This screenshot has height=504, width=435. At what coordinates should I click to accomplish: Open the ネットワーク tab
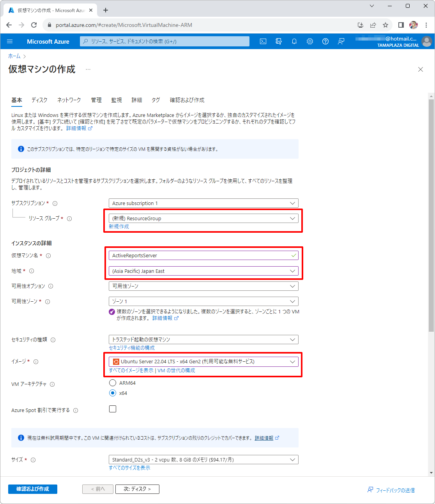[69, 100]
